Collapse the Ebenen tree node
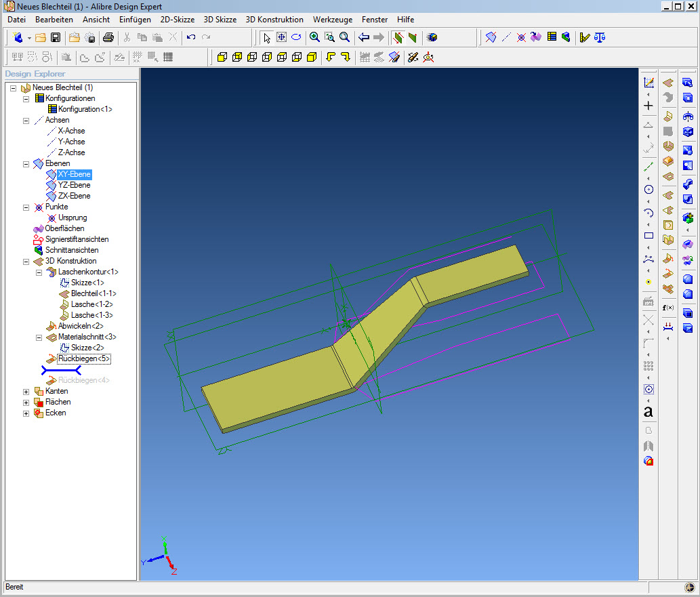The image size is (700, 597). click(x=26, y=164)
